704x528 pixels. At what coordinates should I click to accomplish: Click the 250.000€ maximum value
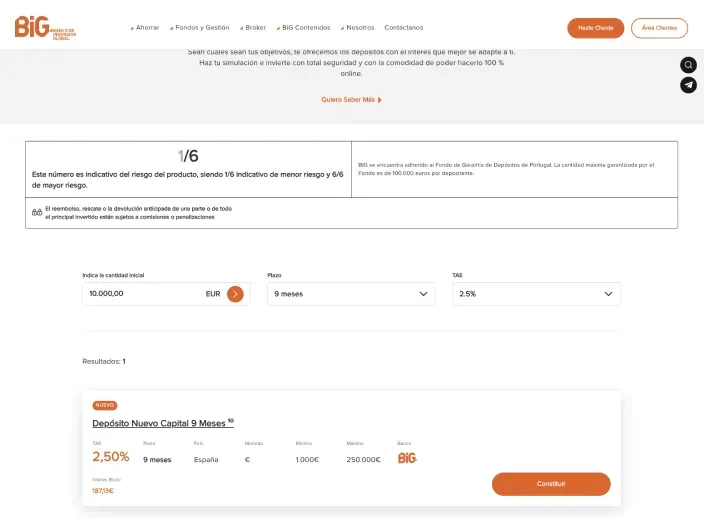click(363, 460)
